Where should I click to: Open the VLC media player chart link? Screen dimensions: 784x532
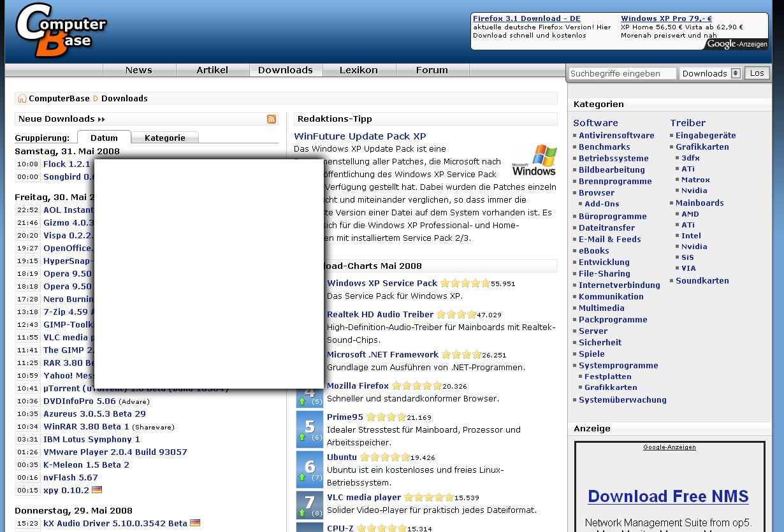364,498
